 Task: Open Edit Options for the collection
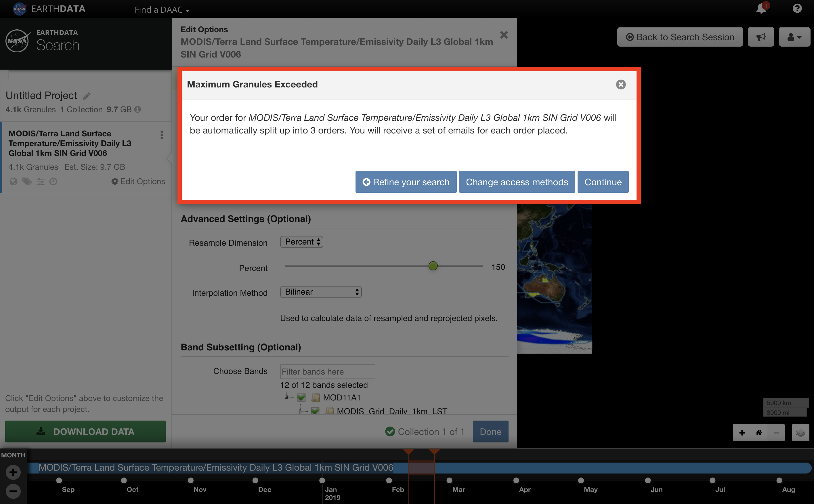coord(138,181)
